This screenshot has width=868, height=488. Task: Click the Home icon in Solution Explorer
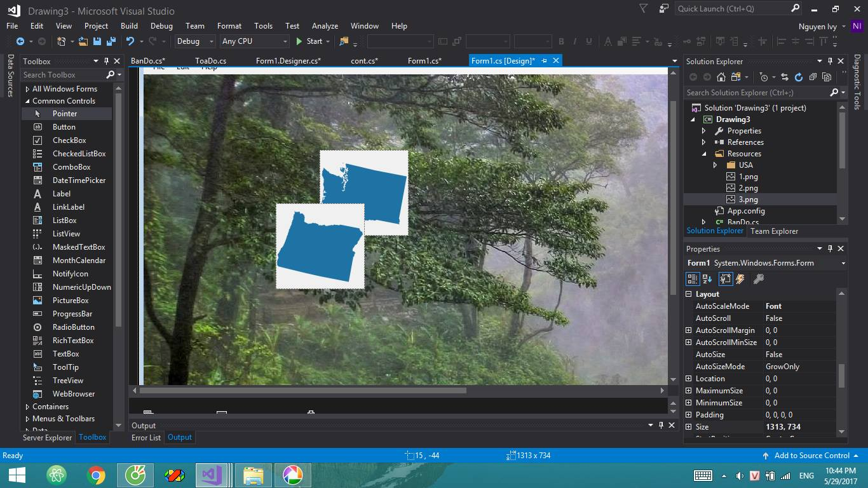721,77
